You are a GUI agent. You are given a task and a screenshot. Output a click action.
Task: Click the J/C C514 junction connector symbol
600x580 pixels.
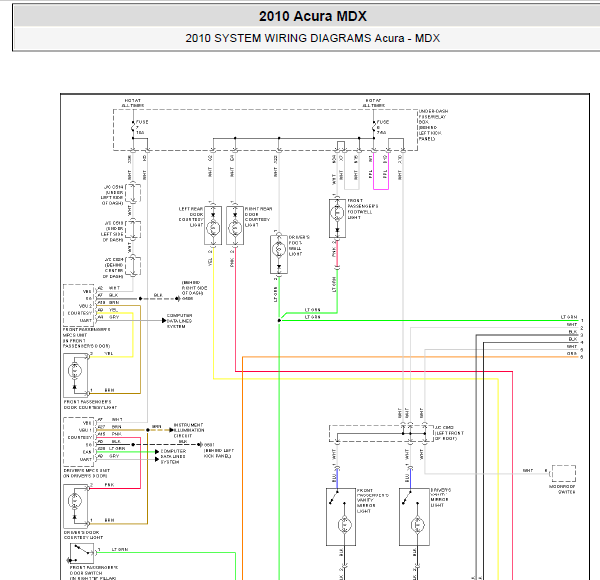133,194
